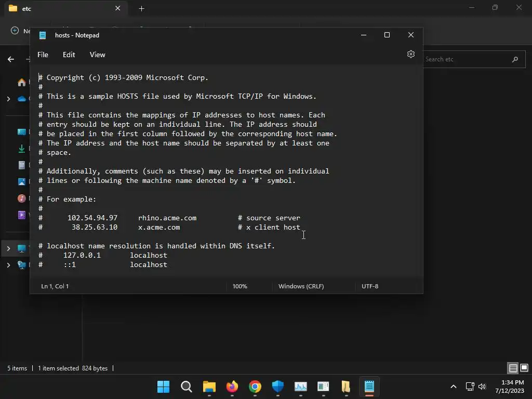Click the Ln 1, Col 1 status entry
The width and height of the screenshot is (532, 399).
pos(55,286)
